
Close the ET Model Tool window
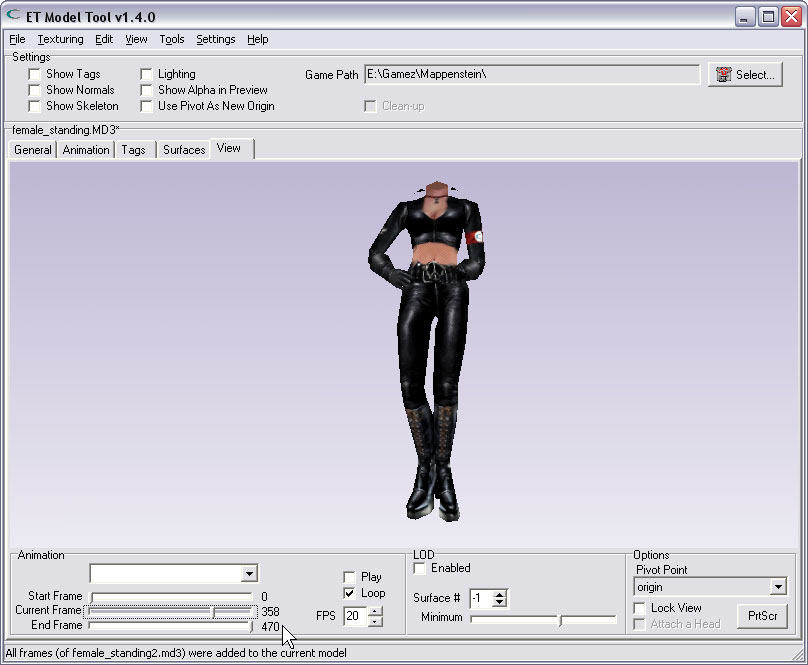(x=791, y=18)
